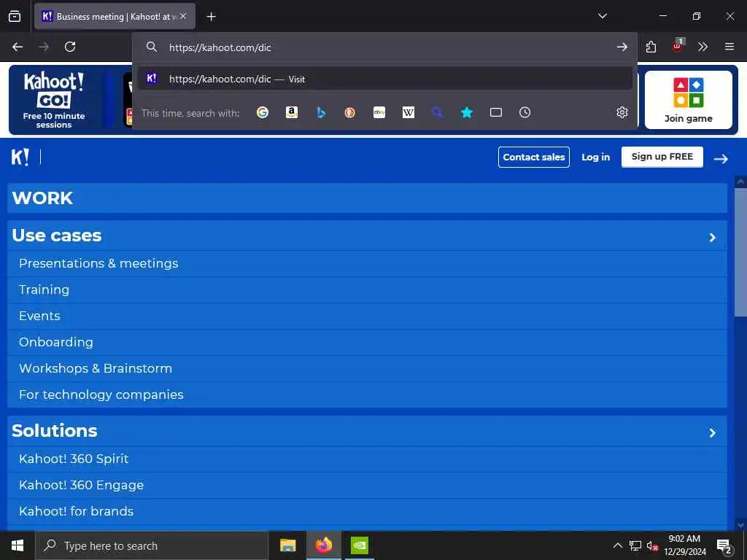Image resolution: width=747 pixels, height=560 pixels.
Task: Search this time with Amazon
Action: tap(292, 112)
